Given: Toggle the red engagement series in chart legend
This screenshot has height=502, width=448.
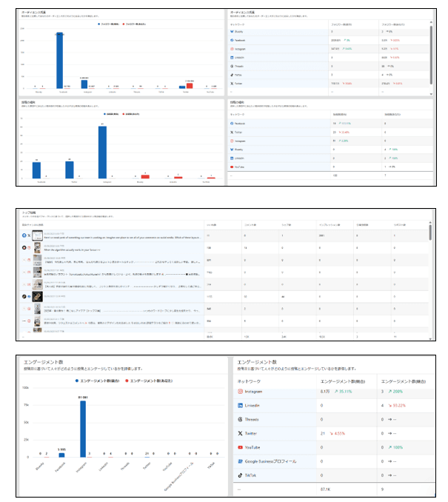Looking at the screenshot, I should tap(152, 379).
